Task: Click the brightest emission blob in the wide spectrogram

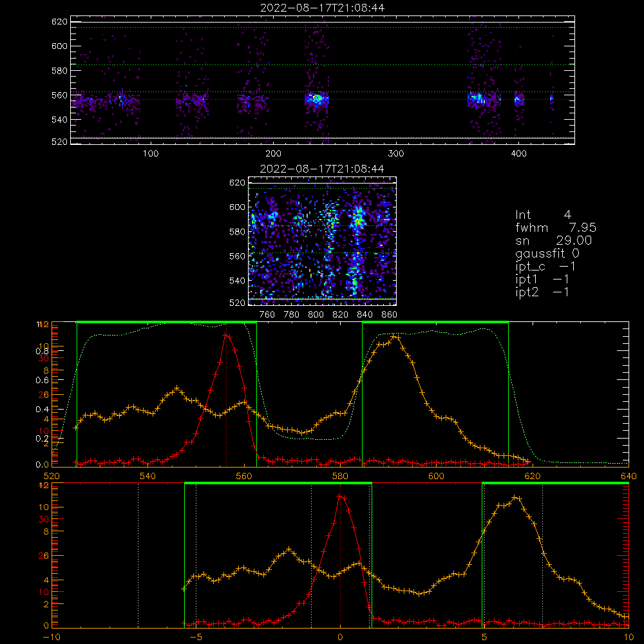Action: (316, 99)
